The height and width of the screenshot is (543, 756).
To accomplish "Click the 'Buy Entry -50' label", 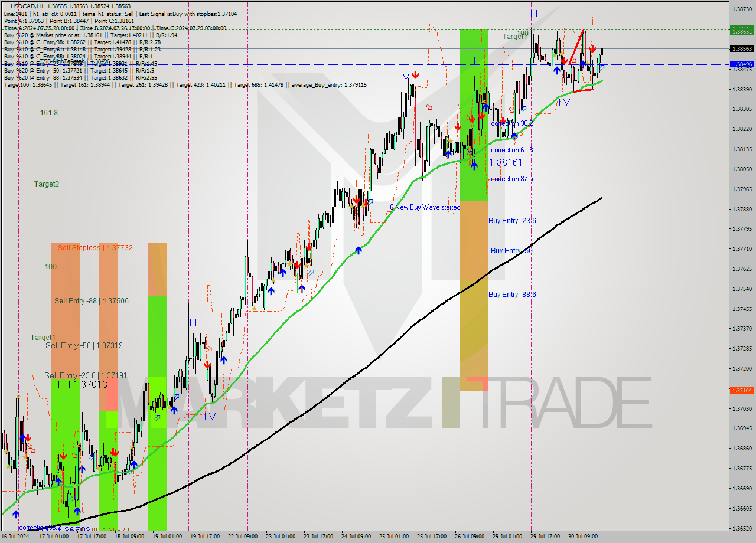I will point(512,251).
